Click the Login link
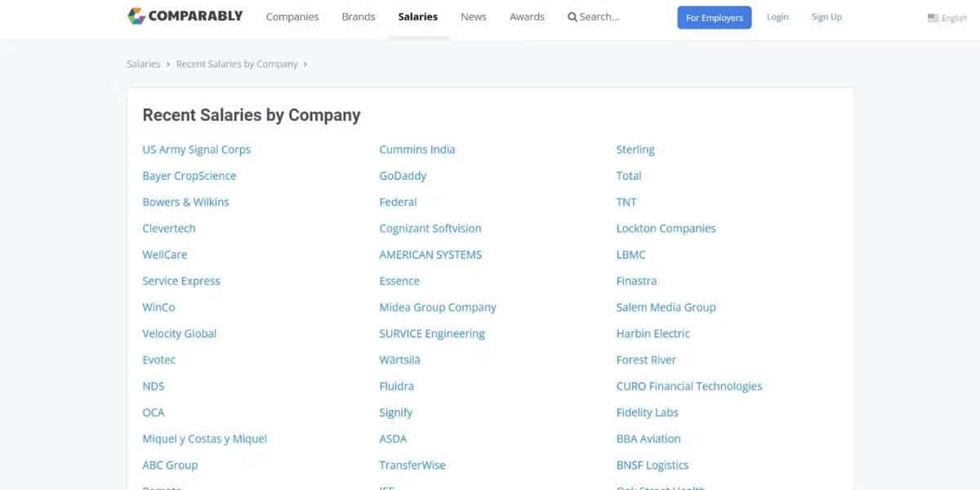This screenshot has height=490, width=980. click(x=777, y=17)
